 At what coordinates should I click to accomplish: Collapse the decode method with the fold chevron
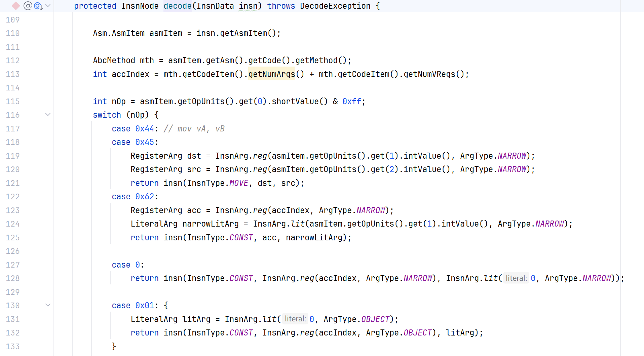(48, 6)
